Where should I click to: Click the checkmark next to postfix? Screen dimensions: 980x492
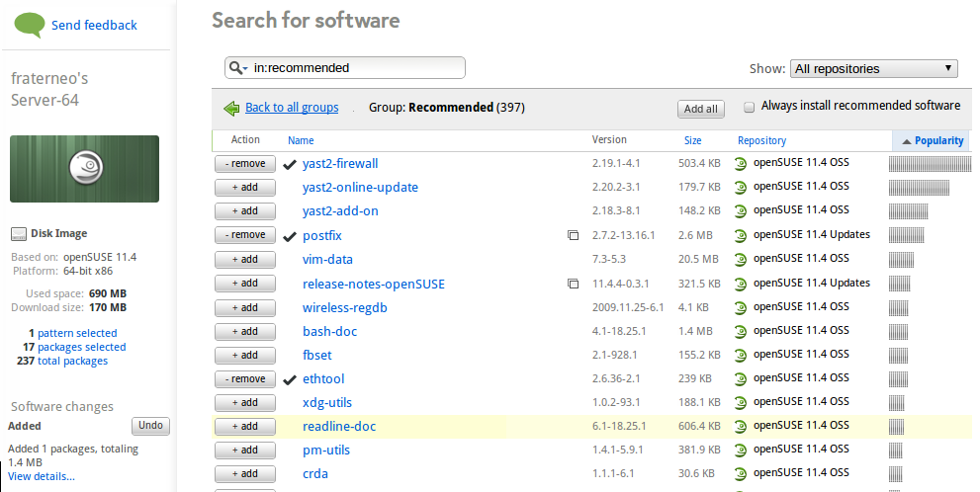(290, 237)
